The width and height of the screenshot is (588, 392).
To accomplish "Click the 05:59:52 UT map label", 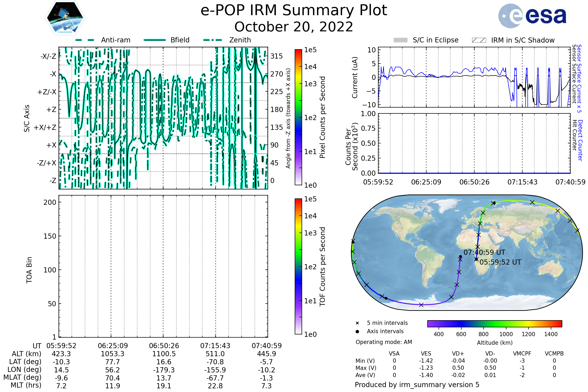I will click(x=500, y=262).
